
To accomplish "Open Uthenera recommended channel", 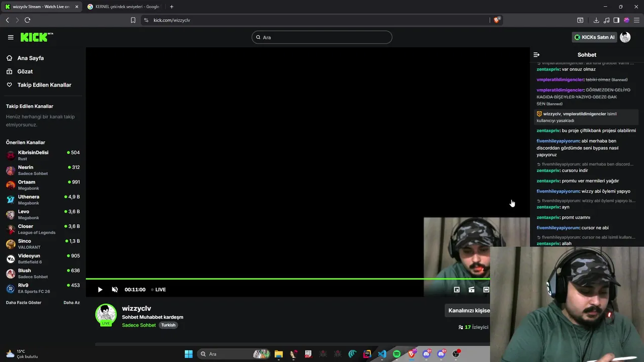I will click(43, 200).
